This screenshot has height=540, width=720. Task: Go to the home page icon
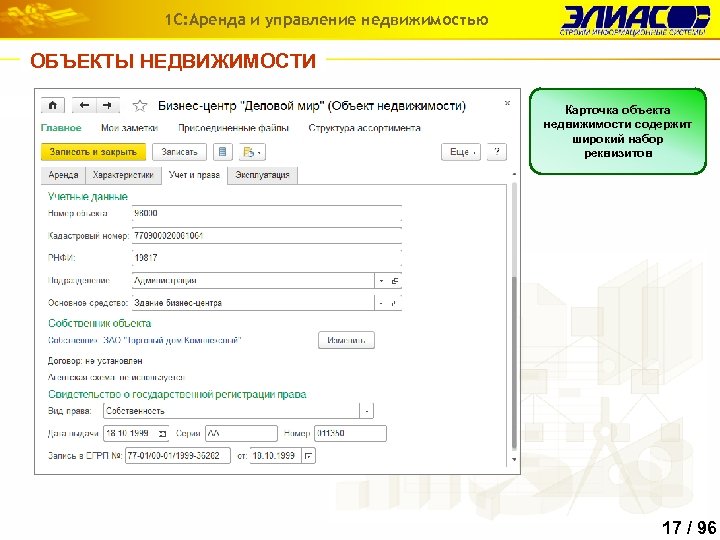click(53, 106)
